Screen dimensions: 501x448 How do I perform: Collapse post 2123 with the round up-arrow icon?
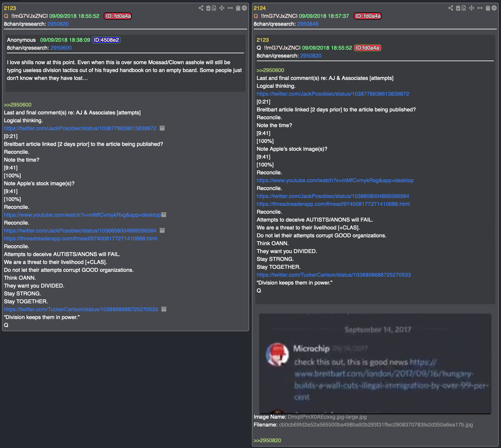pyautogui.click(x=244, y=8)
